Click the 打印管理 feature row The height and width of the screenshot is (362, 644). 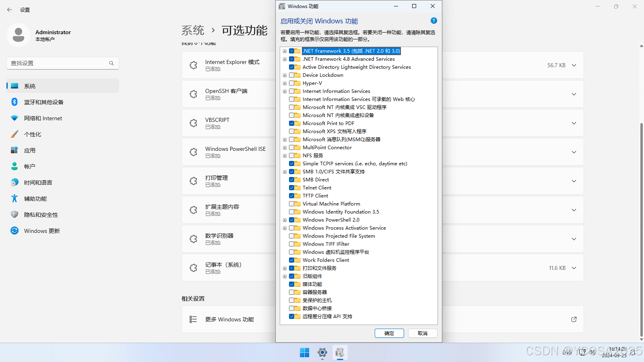coord(382,181)
